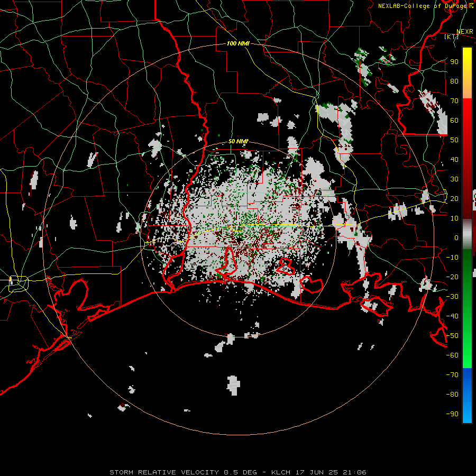Viewport: 476px width, 476px height.
Task: Click the -30 value on velocity scale
Action: [x=452, y=297]
